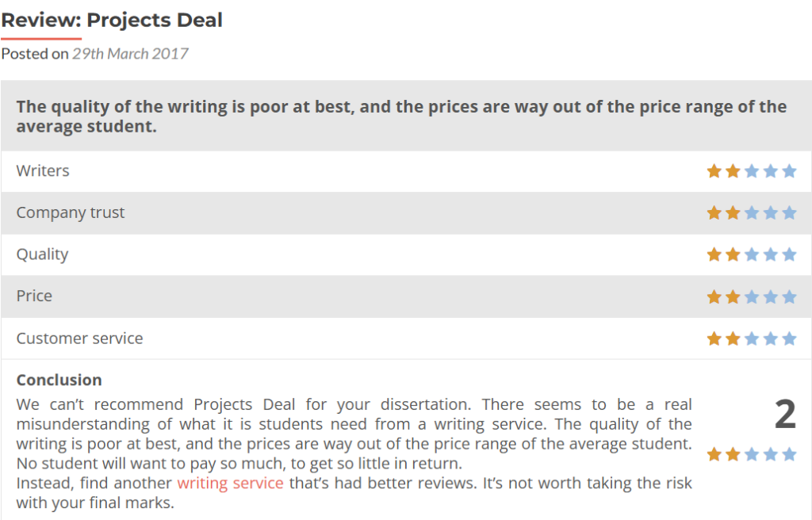
Task: Select the Writers row label
Action: (43, 171)
